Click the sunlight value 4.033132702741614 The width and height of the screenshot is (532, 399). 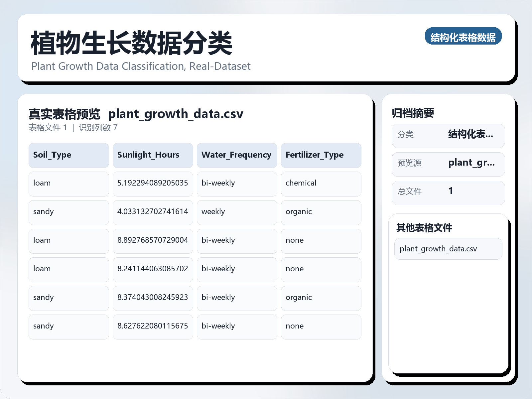coord(153,212)
